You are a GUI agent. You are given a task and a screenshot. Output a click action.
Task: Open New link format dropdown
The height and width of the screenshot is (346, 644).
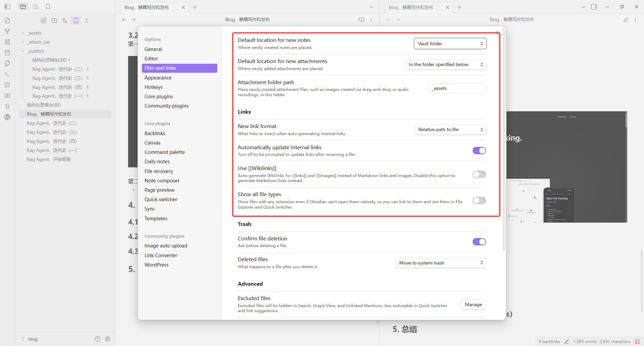tap(450, 130)
